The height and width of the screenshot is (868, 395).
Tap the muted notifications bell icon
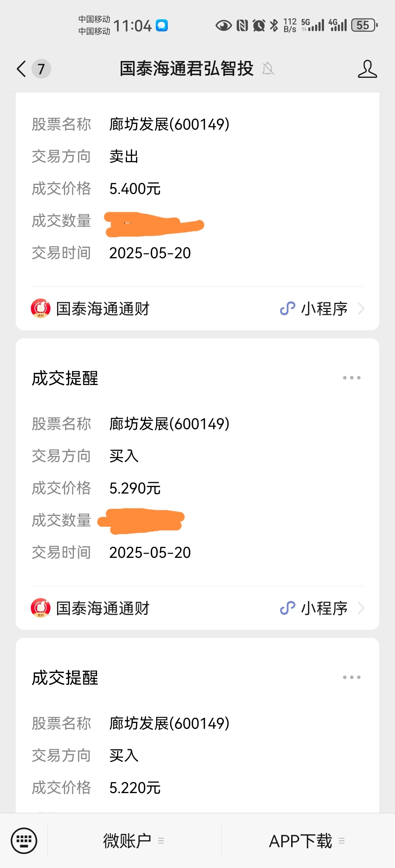click(x=268, y=69)
